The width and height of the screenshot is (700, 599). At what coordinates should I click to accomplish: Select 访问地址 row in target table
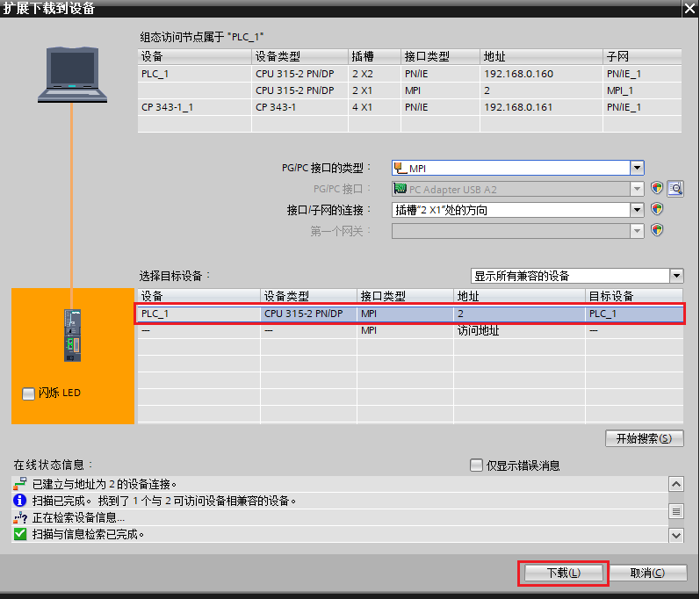coord(410,331)
